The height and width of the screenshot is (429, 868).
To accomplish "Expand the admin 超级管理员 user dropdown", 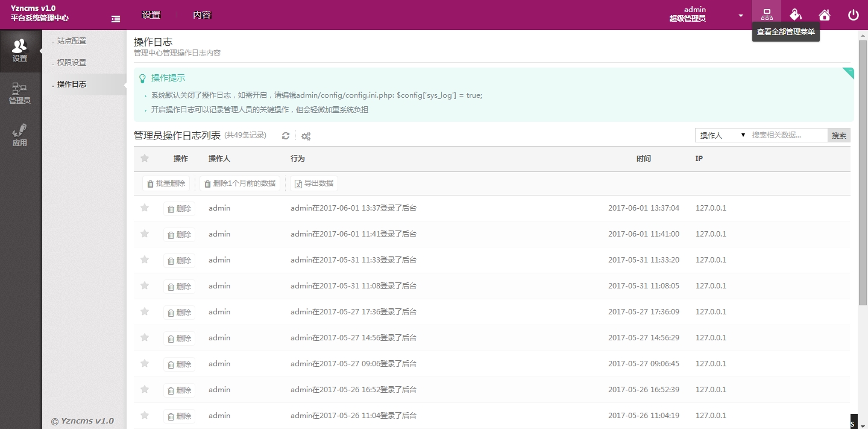I will coord(741,16).
